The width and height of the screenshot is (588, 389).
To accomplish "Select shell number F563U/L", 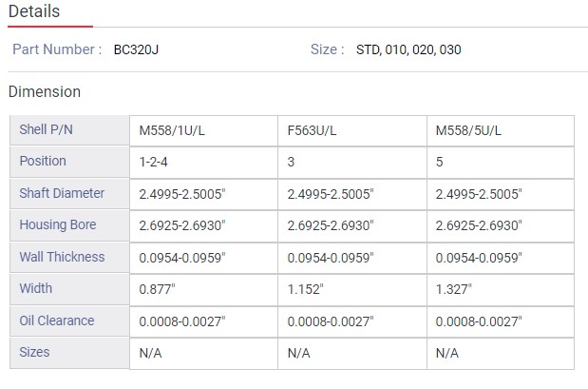I will point(313,130).
